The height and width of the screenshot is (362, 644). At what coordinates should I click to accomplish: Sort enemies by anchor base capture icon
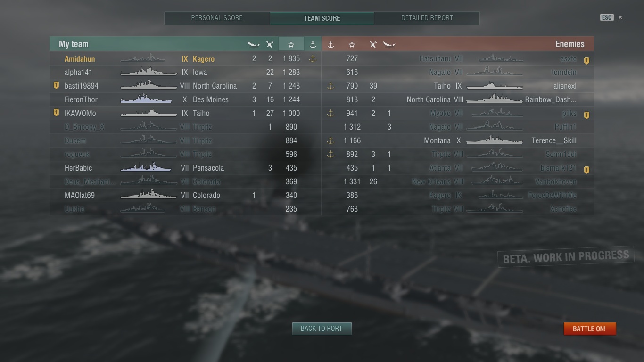coord(330,44)
